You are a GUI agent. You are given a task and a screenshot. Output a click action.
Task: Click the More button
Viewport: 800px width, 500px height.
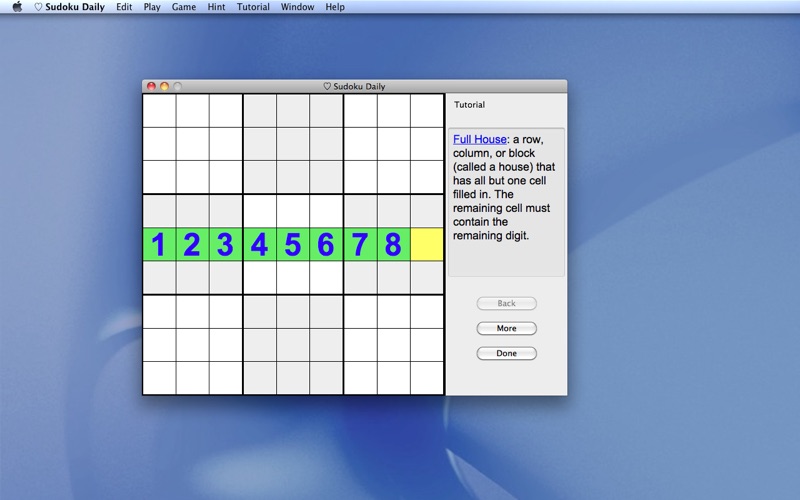click(507, 328)
